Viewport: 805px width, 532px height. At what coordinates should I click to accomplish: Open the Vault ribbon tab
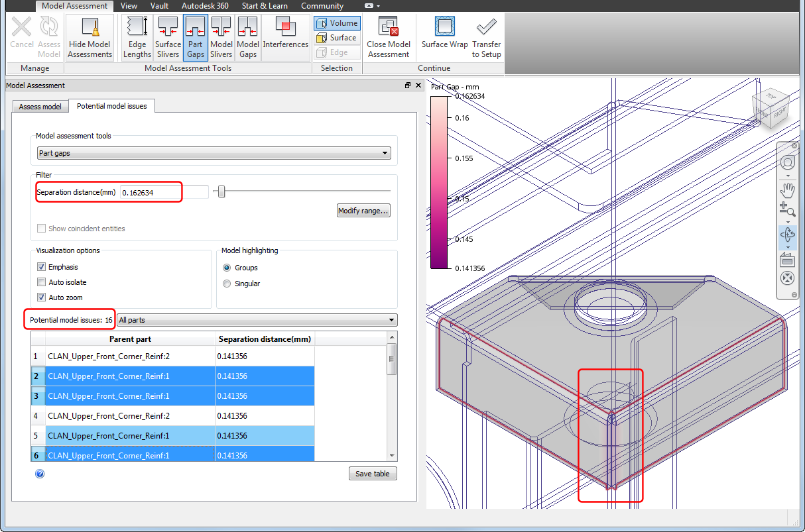click(159, 6)
